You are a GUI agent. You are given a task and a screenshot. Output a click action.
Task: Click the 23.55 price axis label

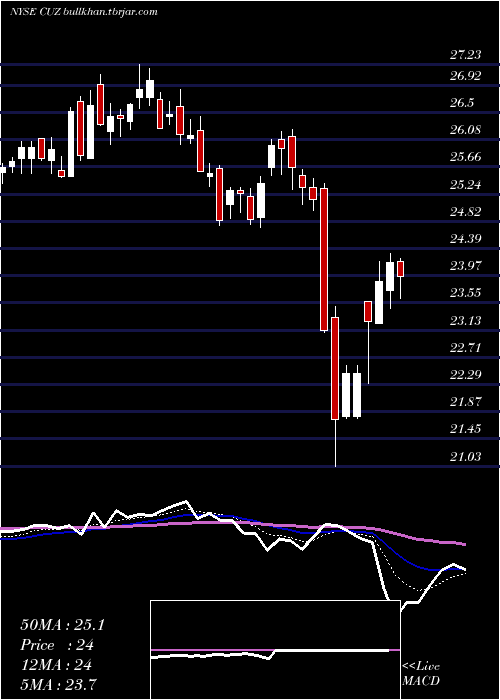(466, 293)
